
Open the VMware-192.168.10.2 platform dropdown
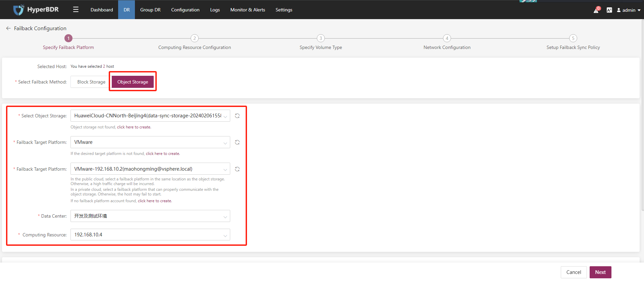(x=150, y=169)
